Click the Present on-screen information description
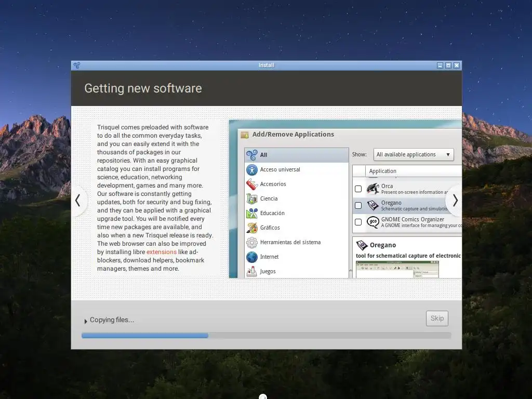 click(415, 192)
